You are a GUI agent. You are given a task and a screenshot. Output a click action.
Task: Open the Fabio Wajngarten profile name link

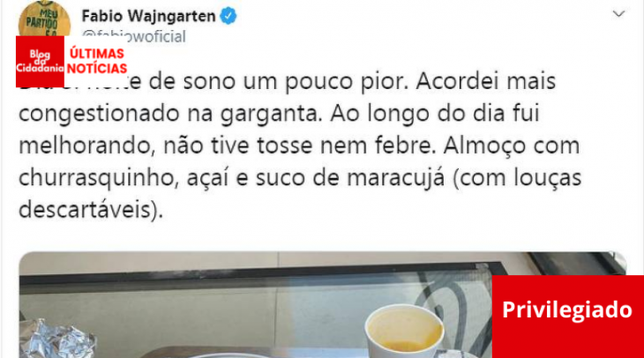tap(149, 17)
